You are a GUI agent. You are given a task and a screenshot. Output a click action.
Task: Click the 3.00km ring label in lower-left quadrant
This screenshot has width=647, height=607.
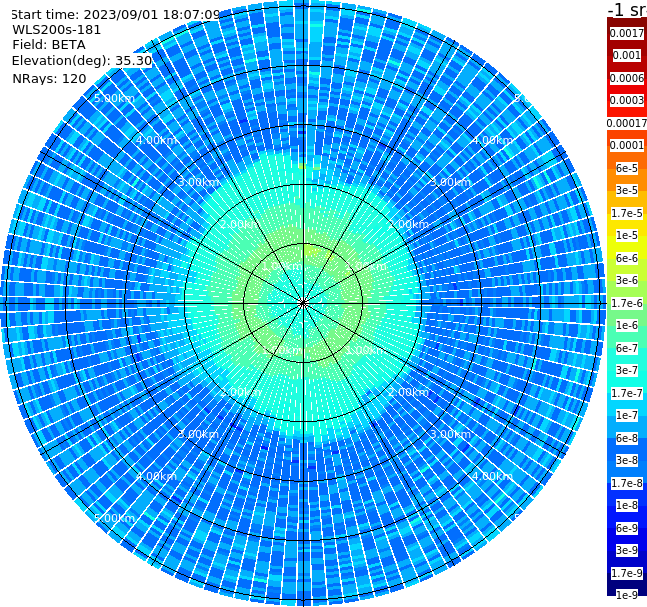198,434
